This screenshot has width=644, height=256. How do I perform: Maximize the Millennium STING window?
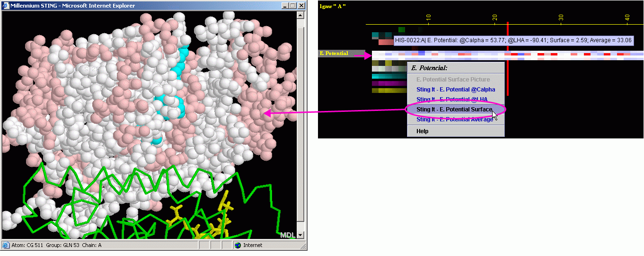point(292,6)
